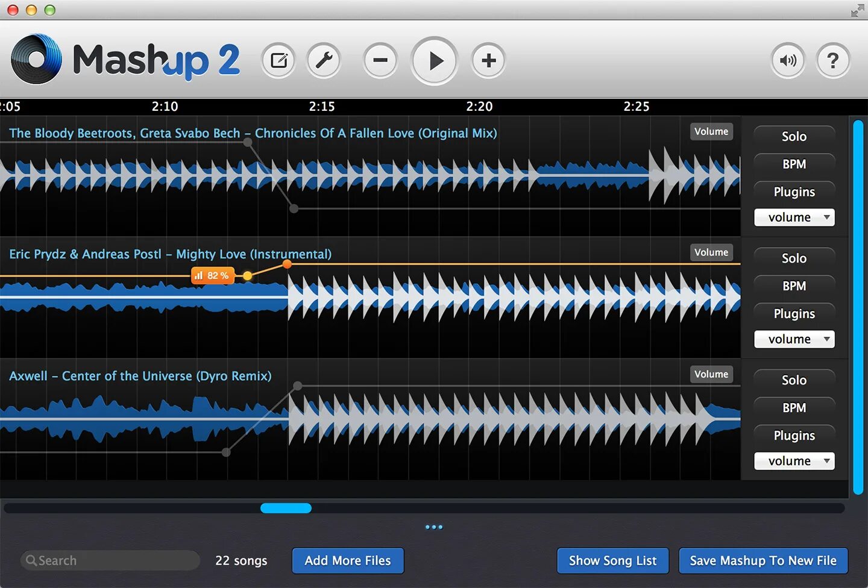Open help with question mark icon
This screenshot has width=868, height=588.
click(833, 60)
